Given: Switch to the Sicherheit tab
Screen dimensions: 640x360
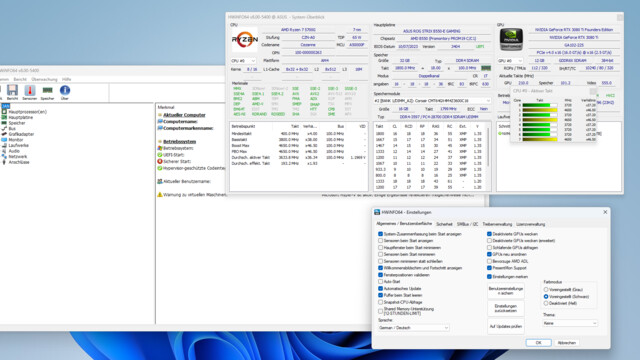Looking at the screenshot, I should click(x=444, y=224).
